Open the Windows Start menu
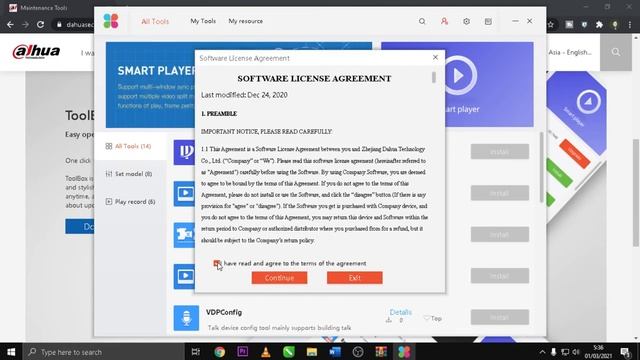Image resolution: width=640 pixels, height=360 pixels. tap(11, 351)
